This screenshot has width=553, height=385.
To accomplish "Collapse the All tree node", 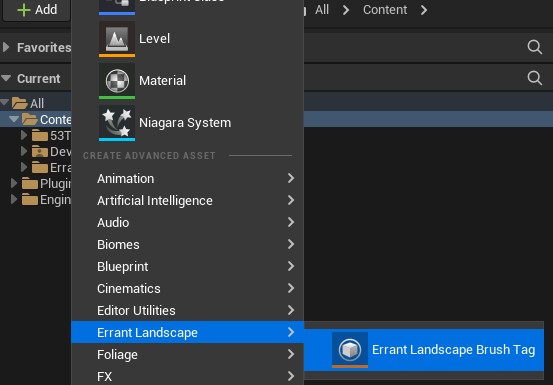I will (5, 103).
